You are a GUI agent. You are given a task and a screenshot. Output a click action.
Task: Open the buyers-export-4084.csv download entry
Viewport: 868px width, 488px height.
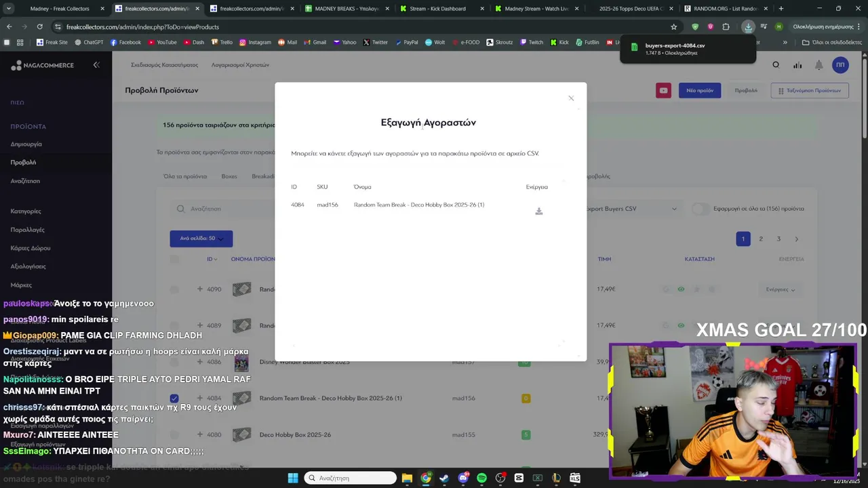688,49
